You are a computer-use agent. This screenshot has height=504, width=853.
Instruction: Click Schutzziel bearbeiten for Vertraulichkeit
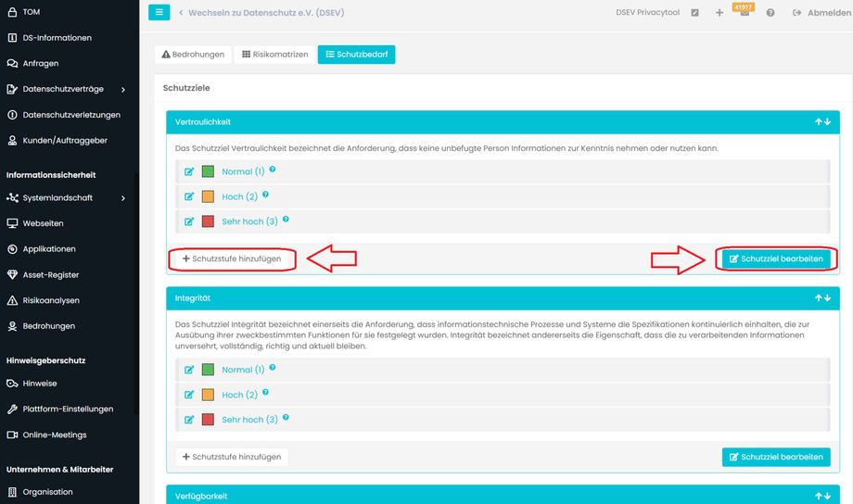pyautogui.click(x=776, y=258)
